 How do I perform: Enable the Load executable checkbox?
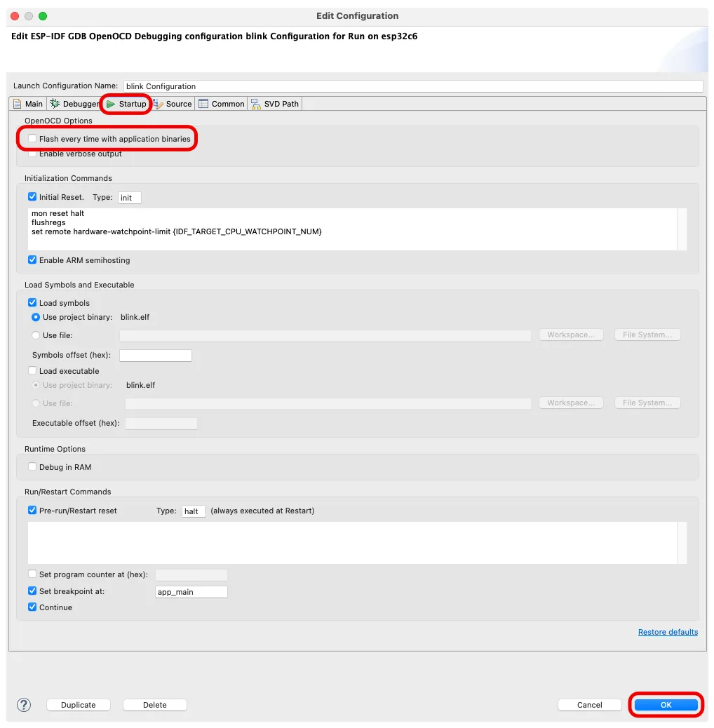click(32, 371)
